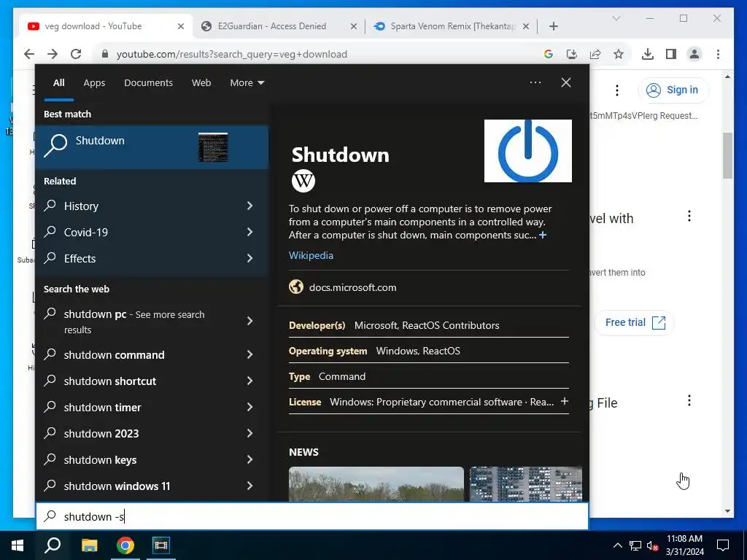The image size is (747, 560).
Task: Open a new Chrome tab
Action: click(x=553, y=27)
